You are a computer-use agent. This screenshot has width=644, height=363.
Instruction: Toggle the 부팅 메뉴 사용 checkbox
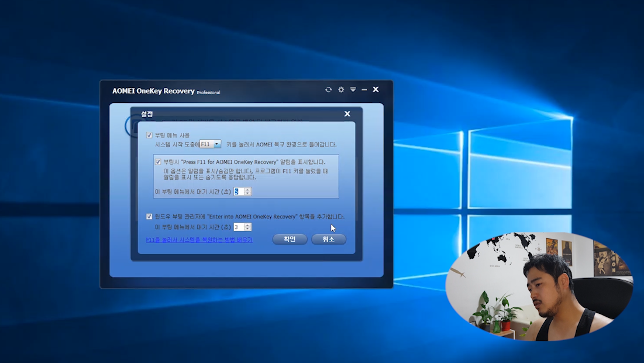149,135
